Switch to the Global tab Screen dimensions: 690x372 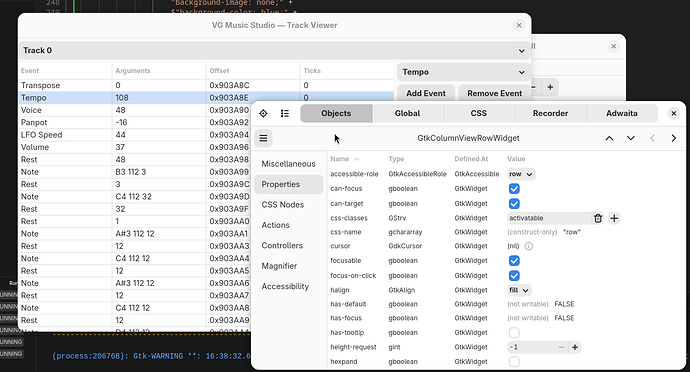[x=407, y=114]
